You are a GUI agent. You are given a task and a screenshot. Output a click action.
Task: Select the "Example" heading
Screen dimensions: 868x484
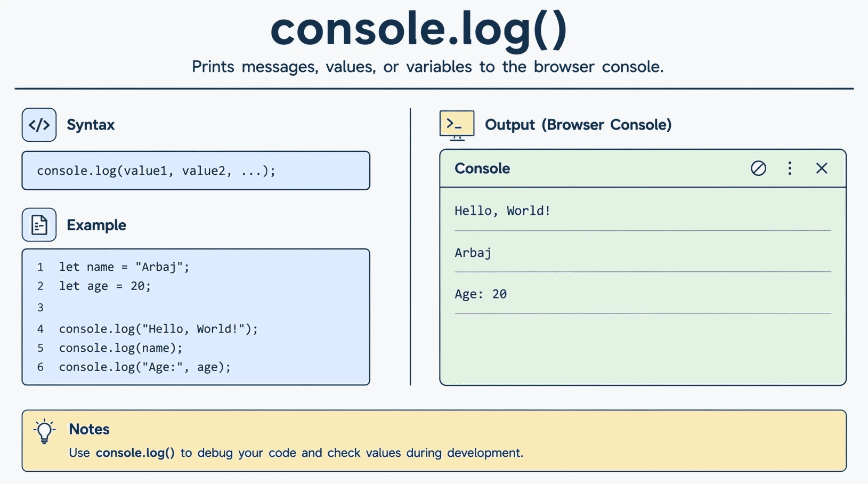click(x=96, y=225)
